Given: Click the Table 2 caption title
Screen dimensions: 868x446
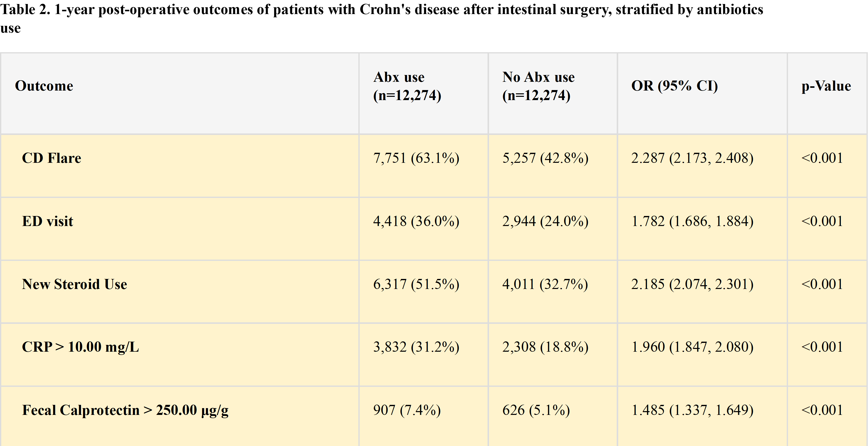Looking at the screenshot, I should click(x=381, y=19).
